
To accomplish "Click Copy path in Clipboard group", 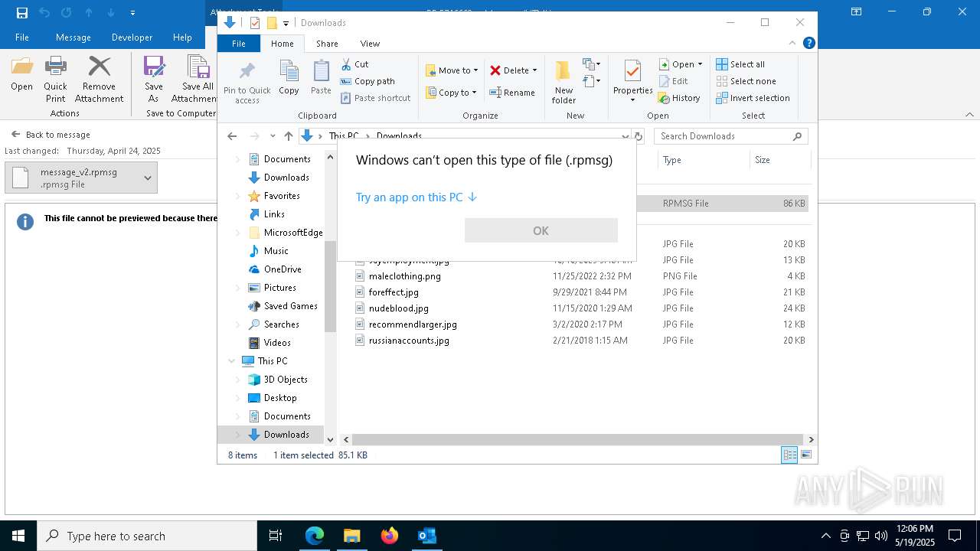I will click(x=367, y=81).
